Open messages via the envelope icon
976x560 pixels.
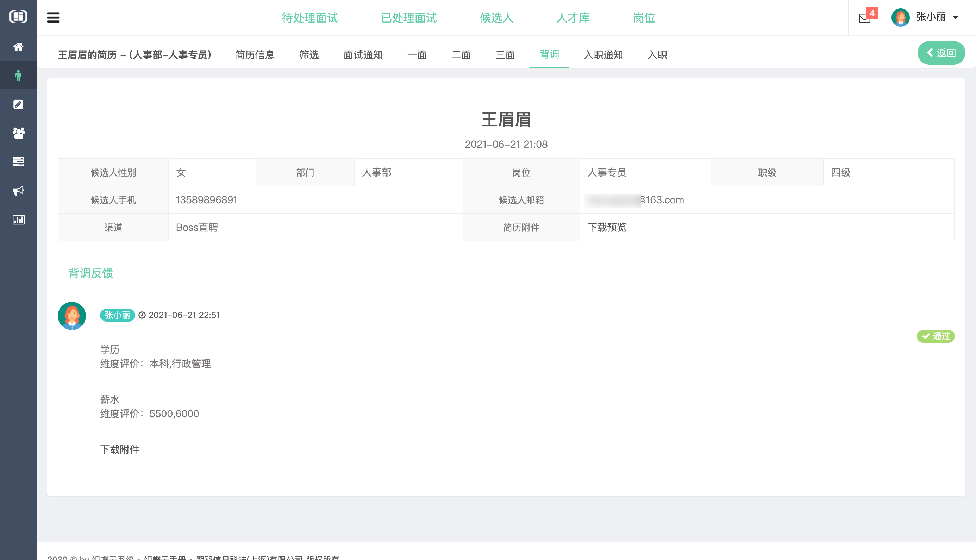864,18
